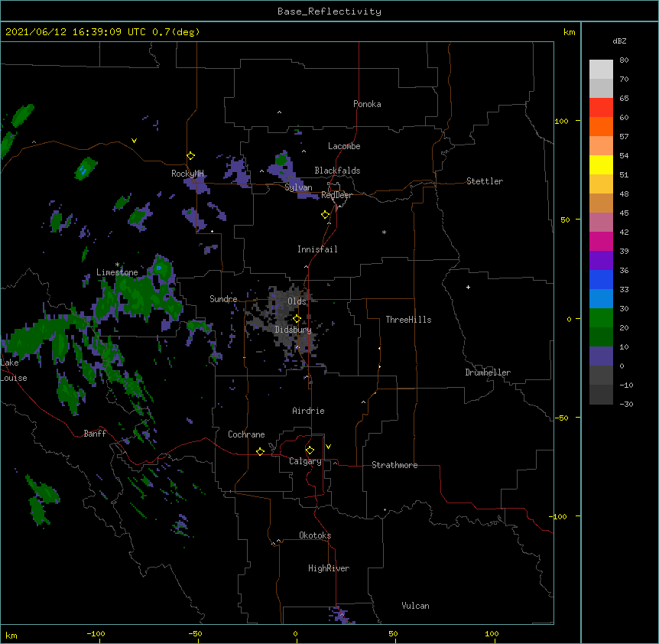Viewport: 659px width, 644px height.
Task: Select the Ponoka city label
Action: point(367,104)
